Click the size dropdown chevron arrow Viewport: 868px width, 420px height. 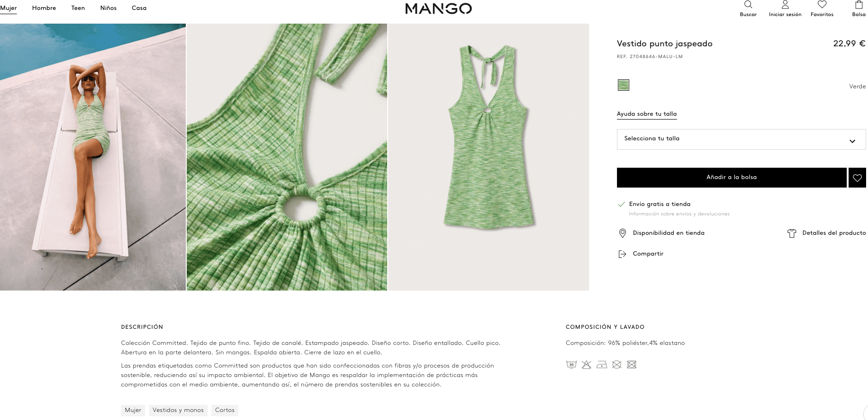pos(852,141)
